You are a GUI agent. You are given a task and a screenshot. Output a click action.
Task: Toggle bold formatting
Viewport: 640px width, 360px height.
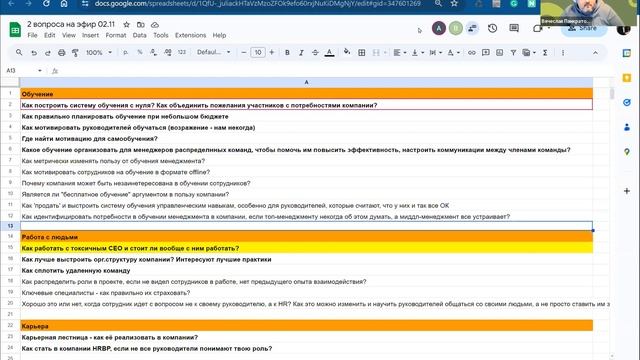click(287, 53)
